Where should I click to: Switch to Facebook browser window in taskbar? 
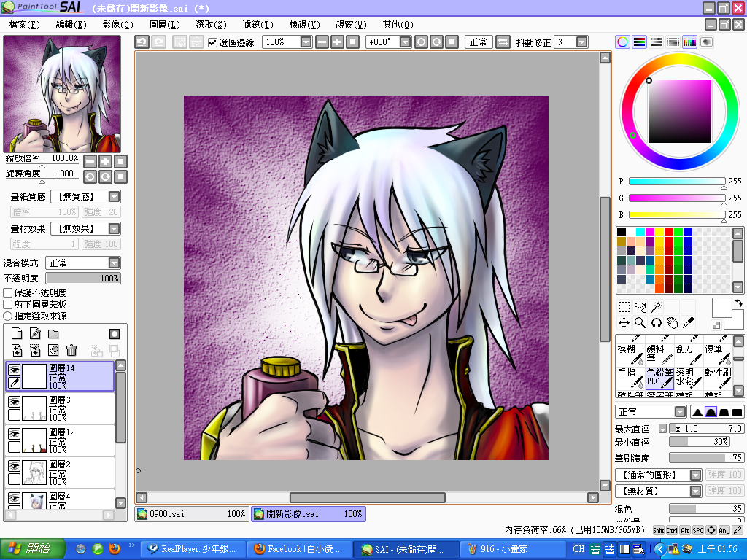pyautogui.click(x=301, y=549)
